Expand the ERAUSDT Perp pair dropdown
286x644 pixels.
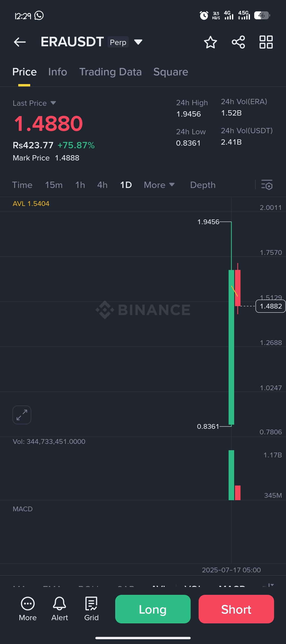pos(138,42)
